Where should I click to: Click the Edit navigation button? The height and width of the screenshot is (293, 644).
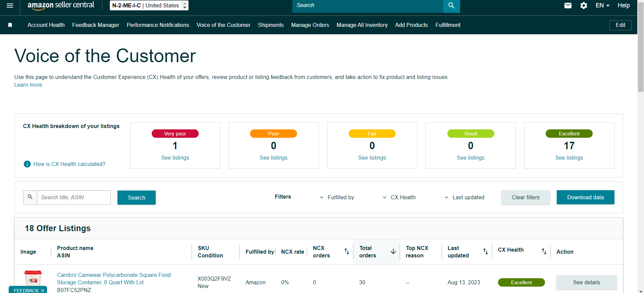click(620, 25)
